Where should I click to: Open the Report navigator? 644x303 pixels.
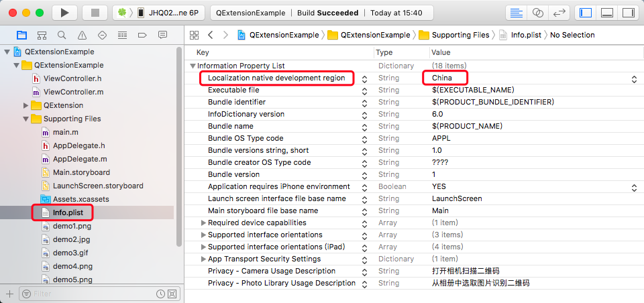pyautogui.click(x=162, y=35)
